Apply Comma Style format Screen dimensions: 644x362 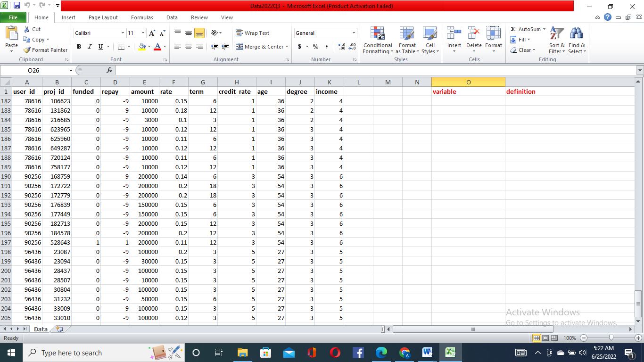point(326,47)
